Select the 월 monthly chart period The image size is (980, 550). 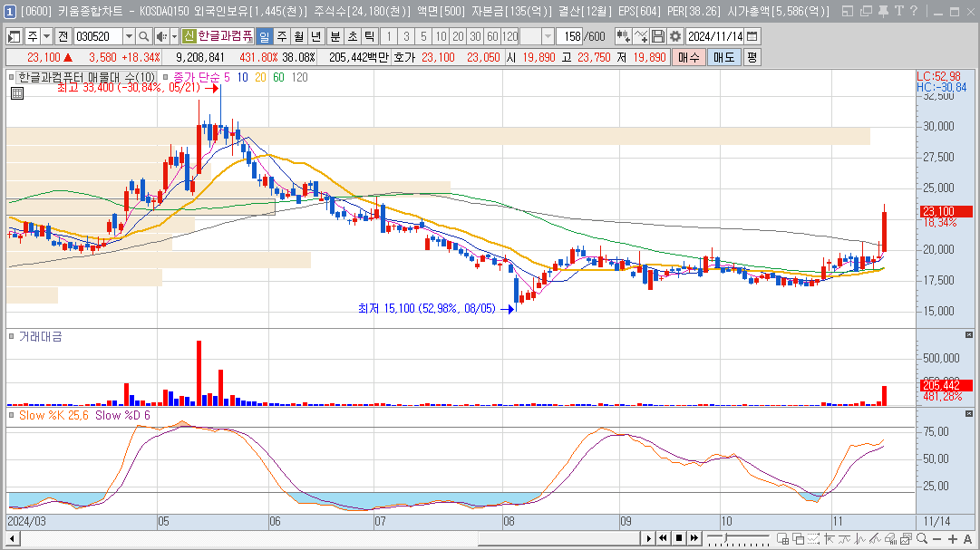click(299, 37)
